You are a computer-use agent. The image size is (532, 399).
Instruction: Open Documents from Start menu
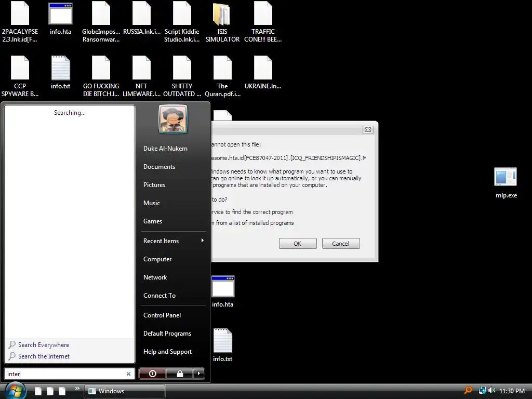pos(159,167)
